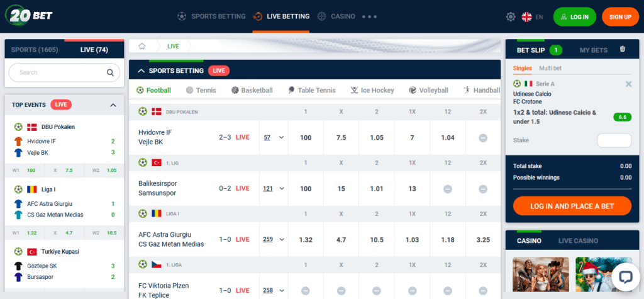Open the Sports Betting nav tab
Screen dimensions: 644x299
(x=211, y=17)
